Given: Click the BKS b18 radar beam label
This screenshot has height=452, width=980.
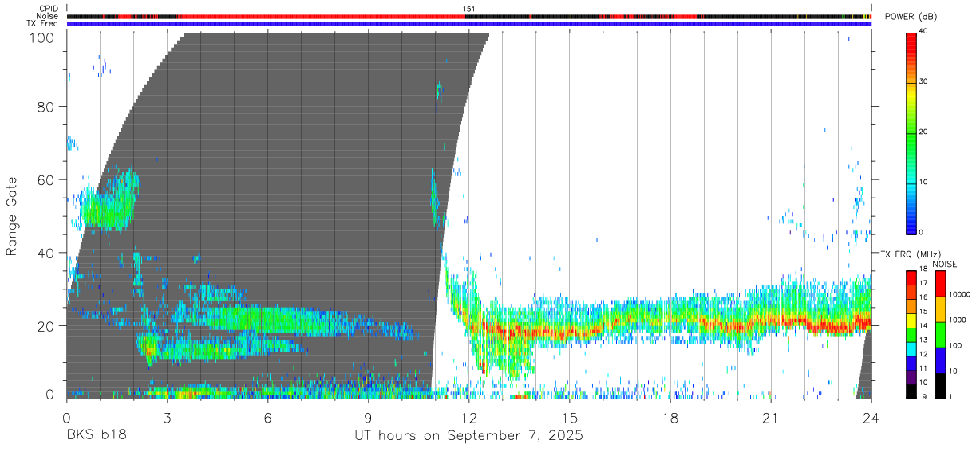Looking at the screenshot, I should click(x=96, y=436).
